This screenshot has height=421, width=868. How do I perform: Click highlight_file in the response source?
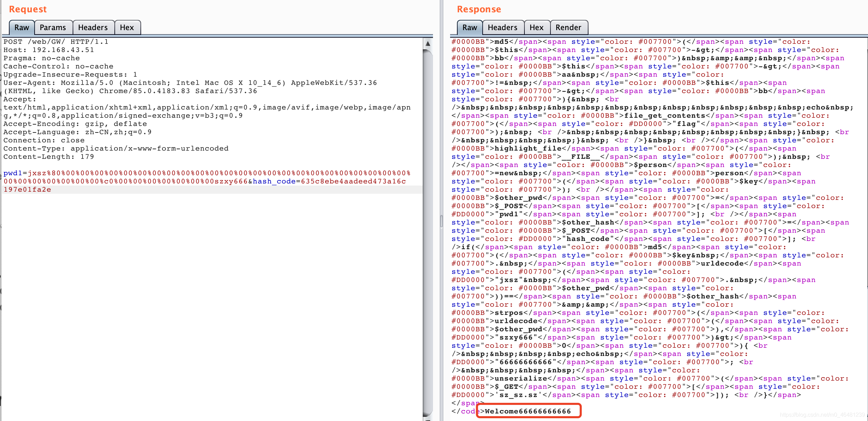528,149
